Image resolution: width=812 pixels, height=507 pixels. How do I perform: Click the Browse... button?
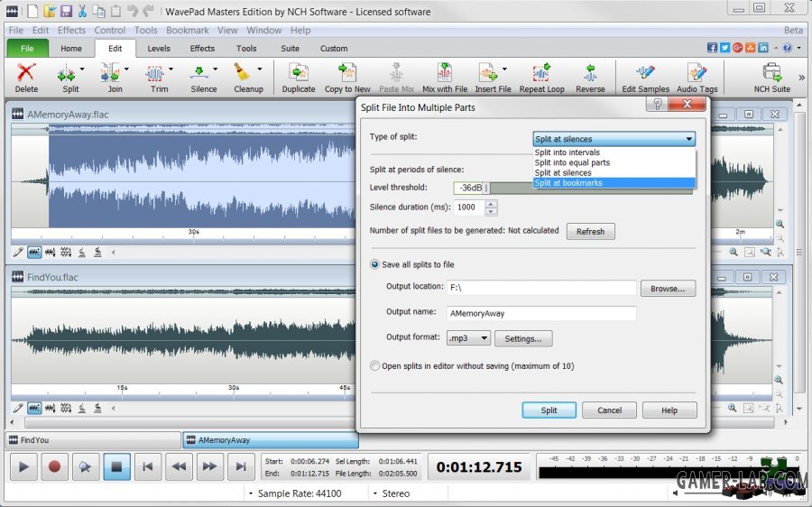point(668,289)
